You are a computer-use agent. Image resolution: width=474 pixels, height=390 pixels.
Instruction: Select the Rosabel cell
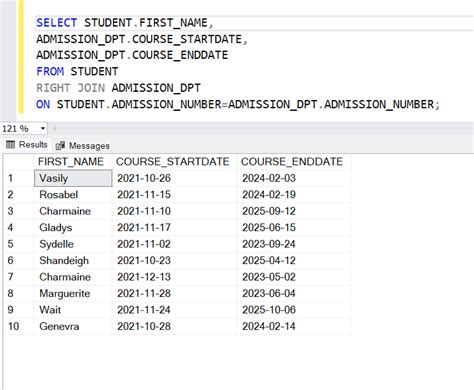pyautogui.click(x=73, y=195)
